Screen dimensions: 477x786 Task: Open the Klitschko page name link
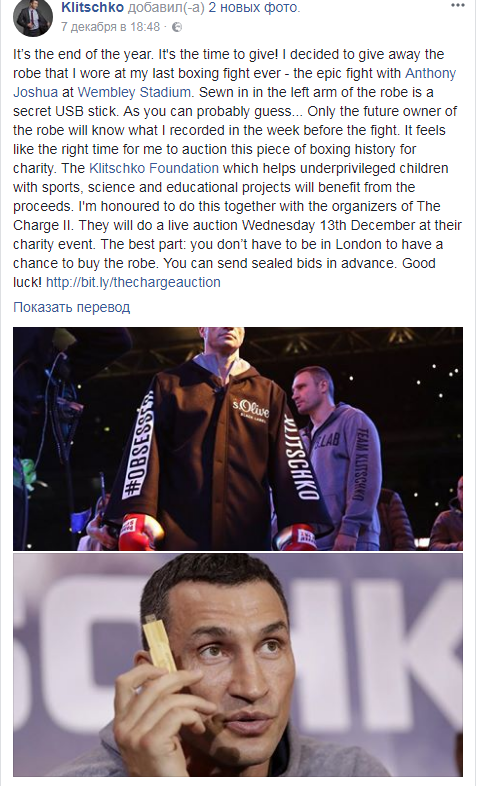click(92, 8)
